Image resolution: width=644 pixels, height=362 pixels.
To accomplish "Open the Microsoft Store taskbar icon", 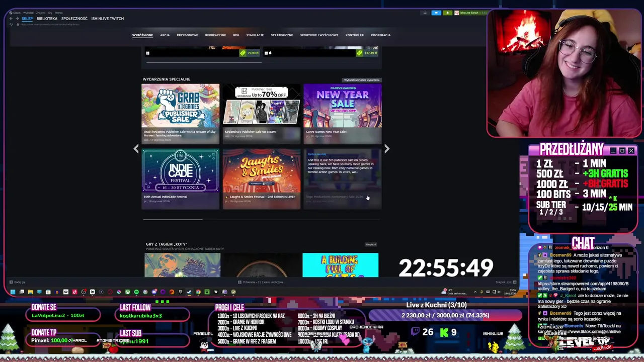I will tap(48, 292).
